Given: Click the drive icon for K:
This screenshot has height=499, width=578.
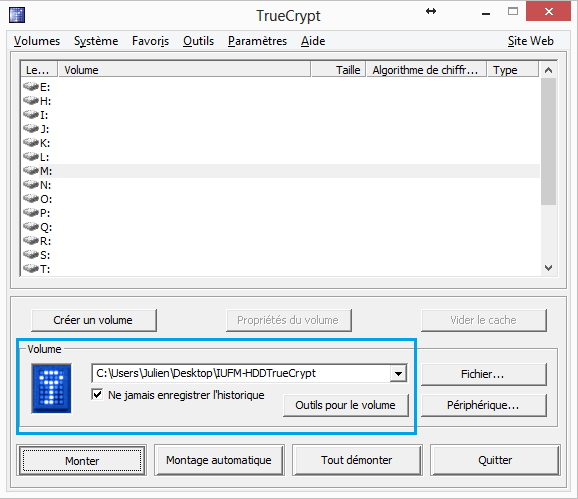Looking at the screenshot, I should click(x=31, y=143).
